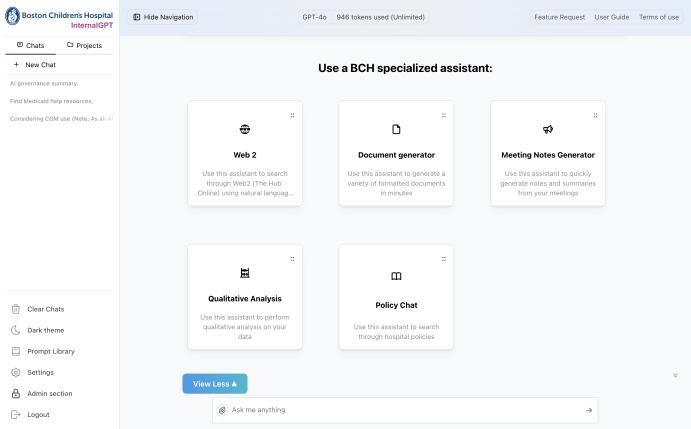Select the Web 2 assistant title
The width and height of the screenshot is (691, 429).
[245, 155]
